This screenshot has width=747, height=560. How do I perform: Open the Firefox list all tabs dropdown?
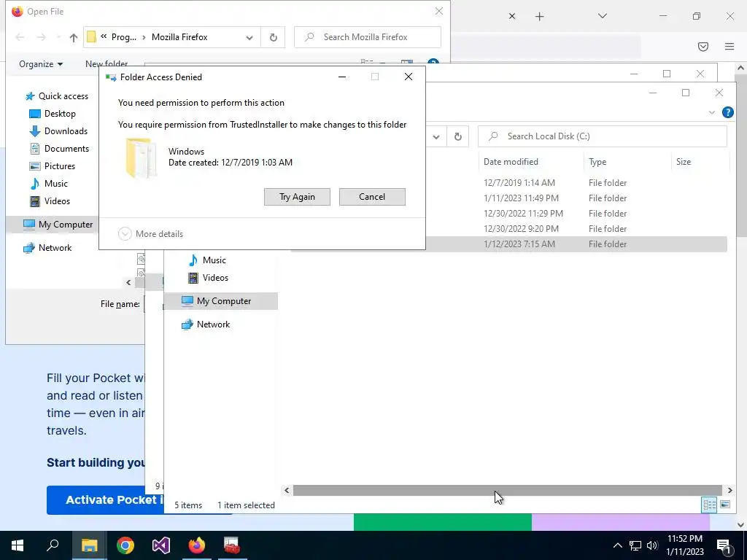tap(602, 16)
